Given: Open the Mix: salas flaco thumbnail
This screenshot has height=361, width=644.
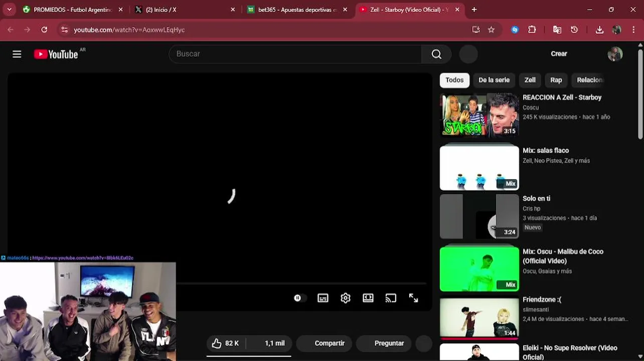Looking at the screenshot, I should [479, 168].
